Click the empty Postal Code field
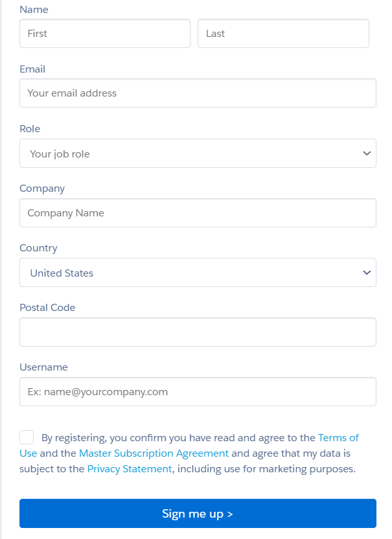 198,332
